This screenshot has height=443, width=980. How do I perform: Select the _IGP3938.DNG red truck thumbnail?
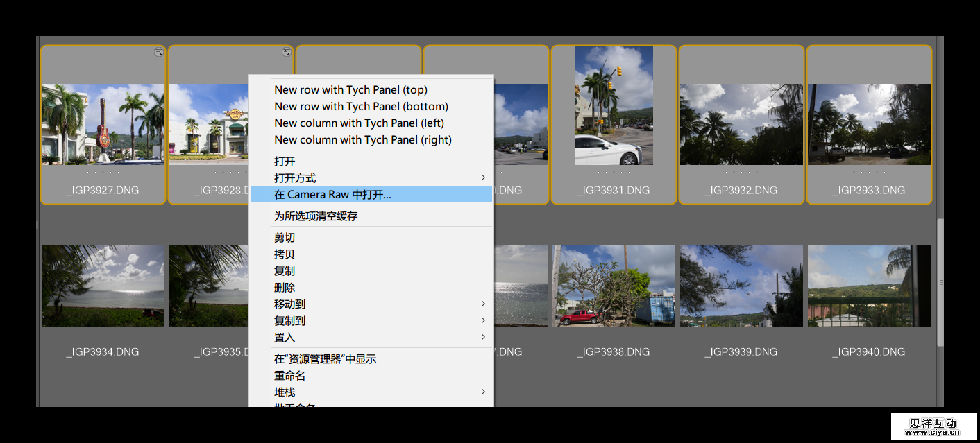click(x=614, y=286)
